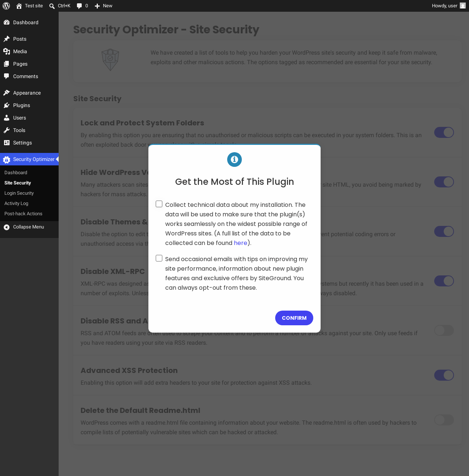Toggle Disable Themes editor switch
This screenshot has height=476, width=469.
click(x=444, y=231)
